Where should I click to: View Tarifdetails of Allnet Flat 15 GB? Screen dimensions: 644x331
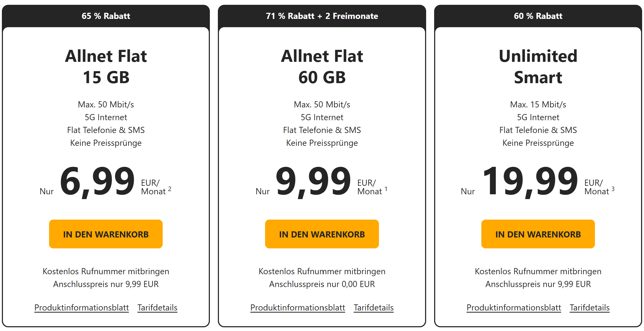click(x=157, y=308)
